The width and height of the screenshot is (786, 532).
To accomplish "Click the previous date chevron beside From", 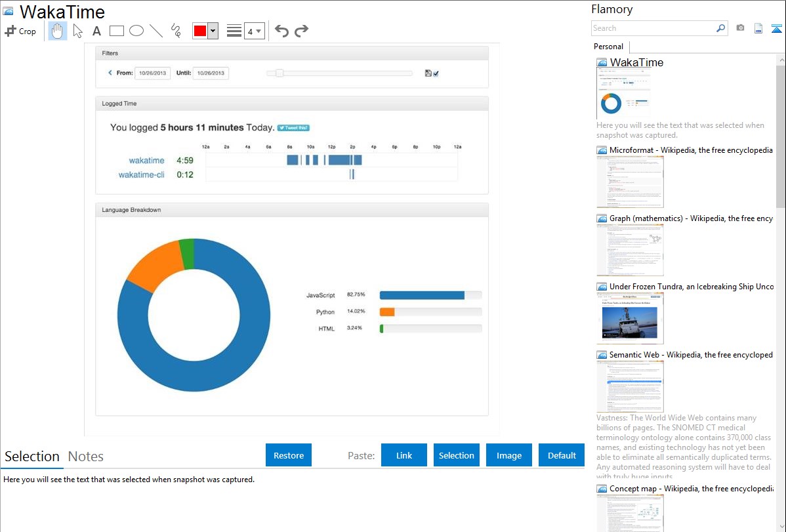I will coord(110,73).
